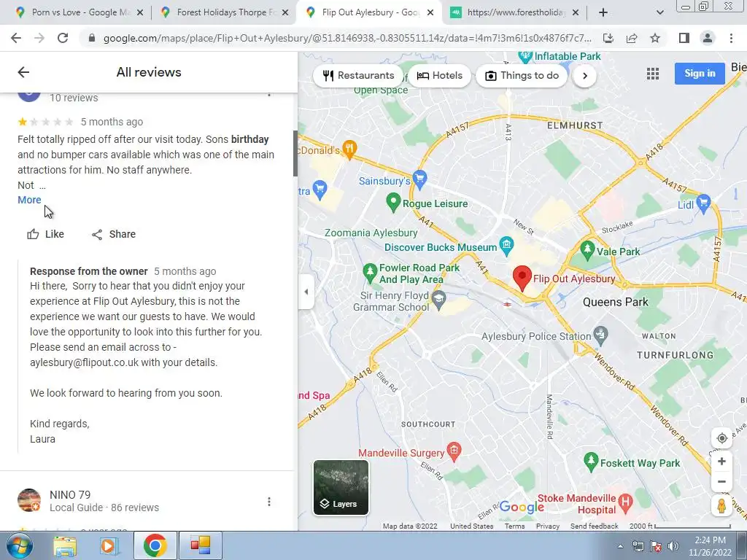Zoom out on the map
Image resolution: width=747 pixels, height=560 pixels.
721,481
